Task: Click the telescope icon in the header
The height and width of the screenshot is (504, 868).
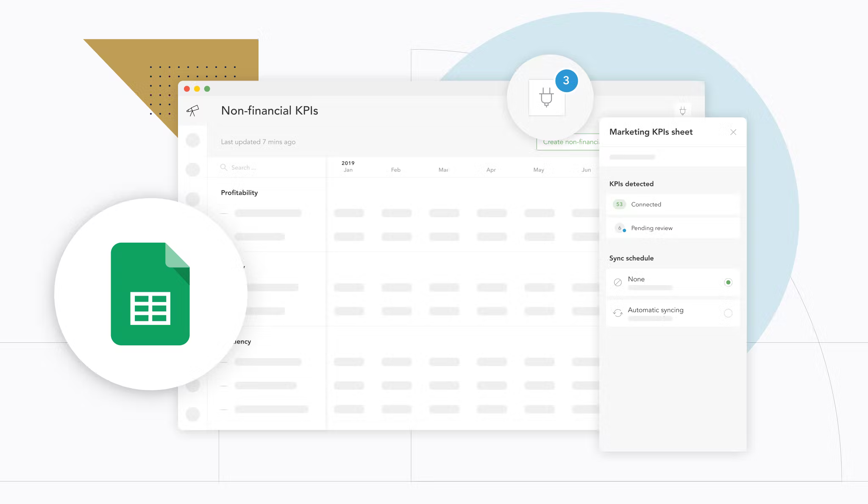Action: tap(193, 110)
